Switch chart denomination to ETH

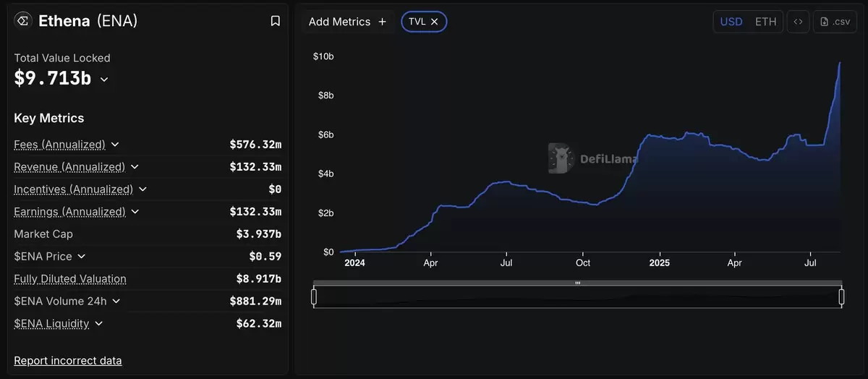(x=765, y=22)
